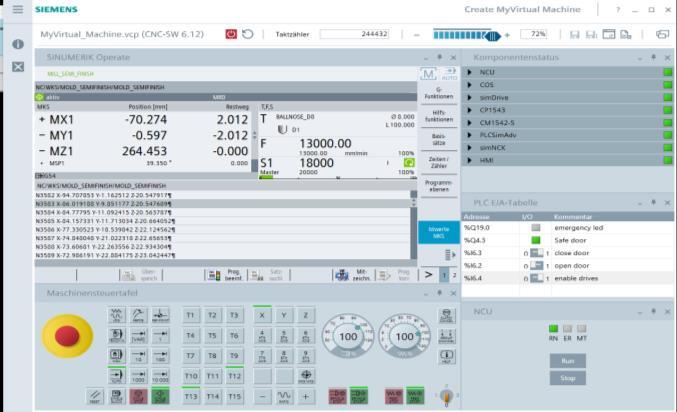Open the hamburger menu at top left

point(18,9)
